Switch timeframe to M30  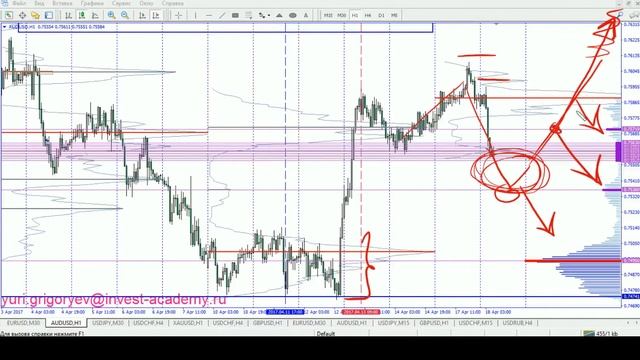coord(342,16)
